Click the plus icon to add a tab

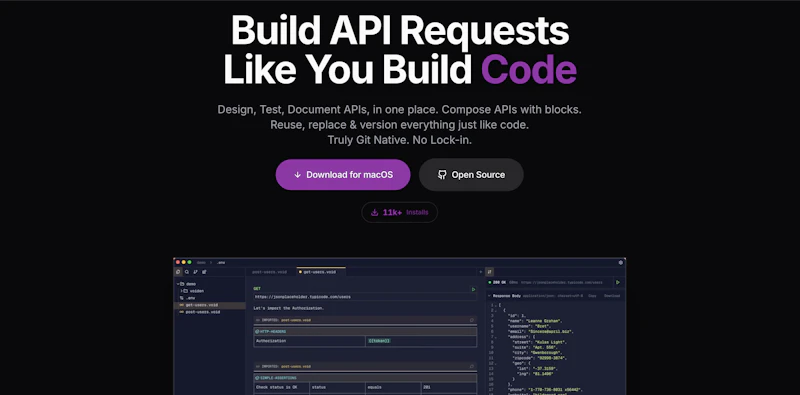pos(481,272)
